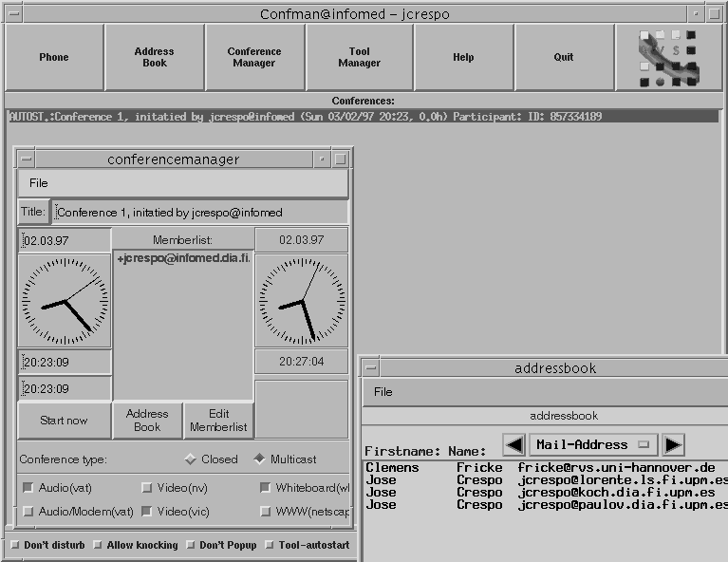Image resolution: width=728 pixels, height=562 pixels.
Task: Click the left analog clock face
Action: (x=65, y=300)
